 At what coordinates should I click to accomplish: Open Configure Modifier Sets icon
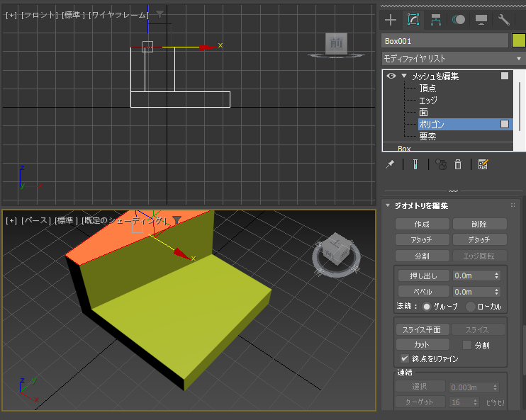point(483,164)
